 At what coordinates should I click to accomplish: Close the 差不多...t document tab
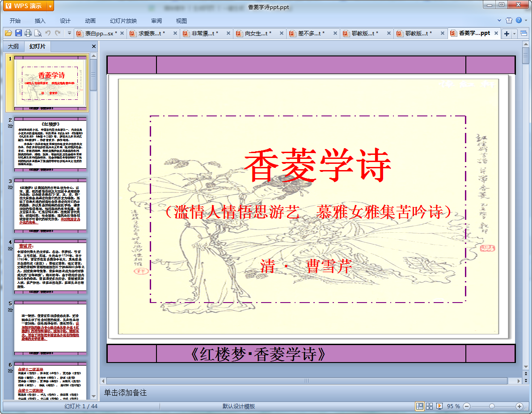tap(335, 33)
